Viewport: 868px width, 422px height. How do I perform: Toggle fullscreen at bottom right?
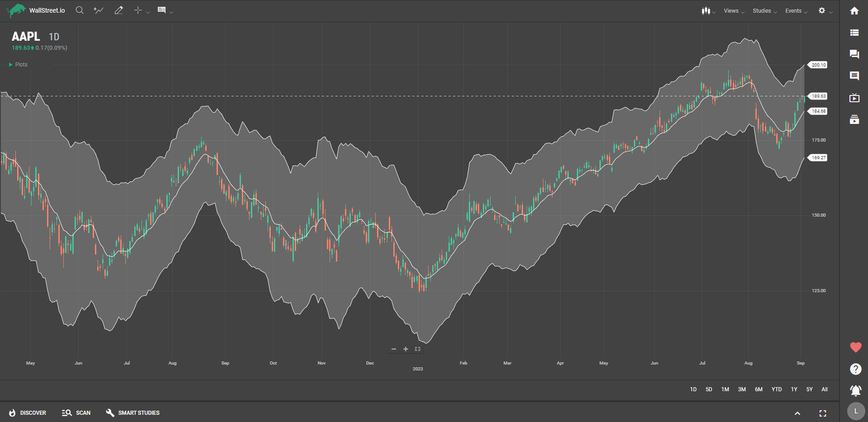point(823,413)
